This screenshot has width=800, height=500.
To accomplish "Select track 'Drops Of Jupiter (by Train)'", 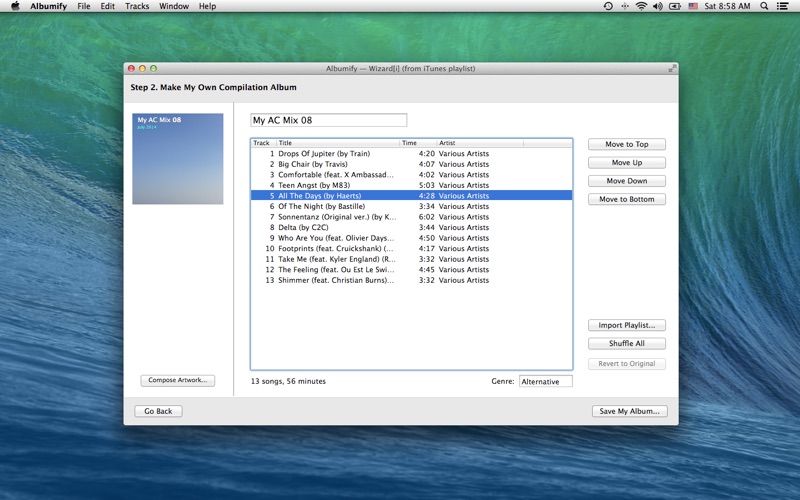I will [x=411, y=154].
